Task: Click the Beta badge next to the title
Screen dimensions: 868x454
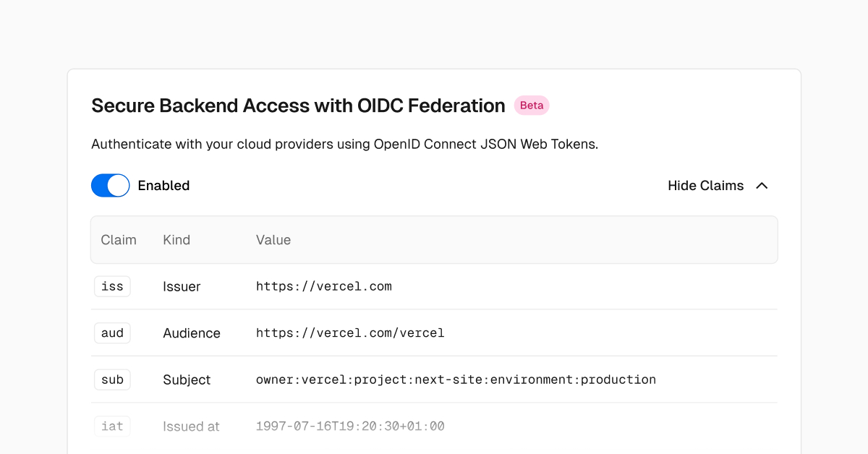Action: [532, 105]
